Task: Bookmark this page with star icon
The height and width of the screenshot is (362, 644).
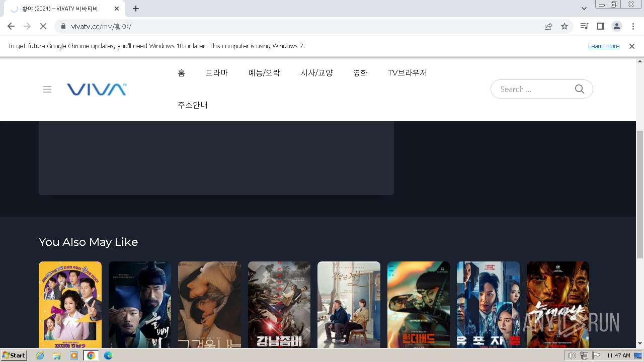Action: [565, 26]
